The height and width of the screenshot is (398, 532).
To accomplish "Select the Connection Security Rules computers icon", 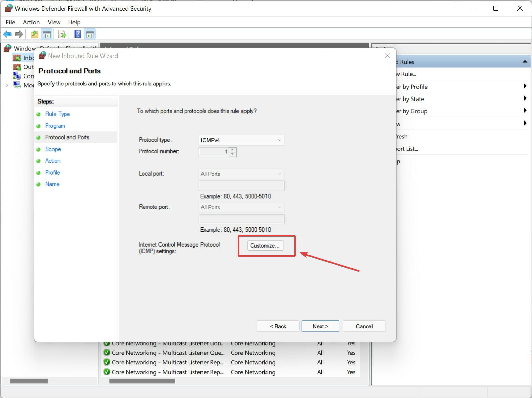I will 17,76.
